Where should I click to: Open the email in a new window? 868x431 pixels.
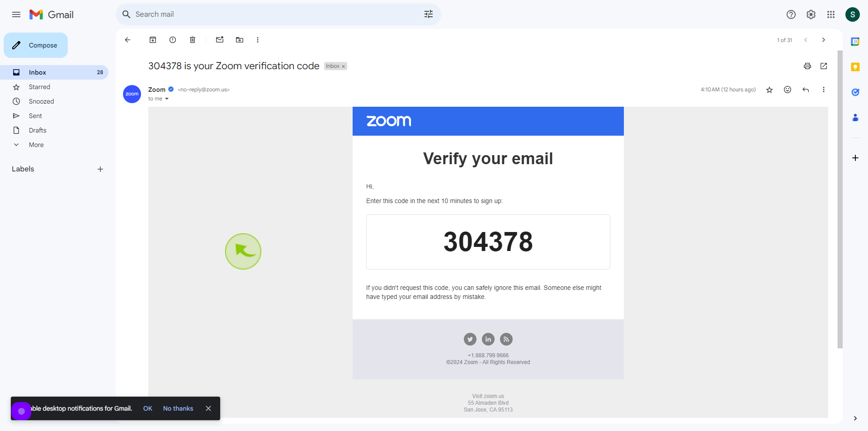pyautogui.click(x=824, y=66)
